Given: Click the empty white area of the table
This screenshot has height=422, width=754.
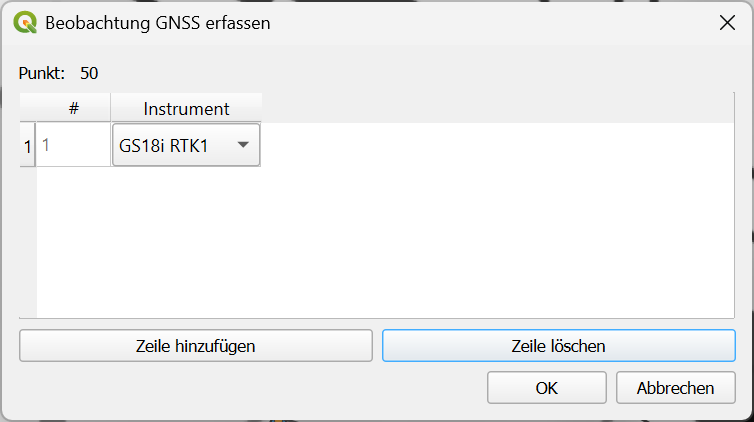Looking at the screenshot, I should (x=385, y=240).
